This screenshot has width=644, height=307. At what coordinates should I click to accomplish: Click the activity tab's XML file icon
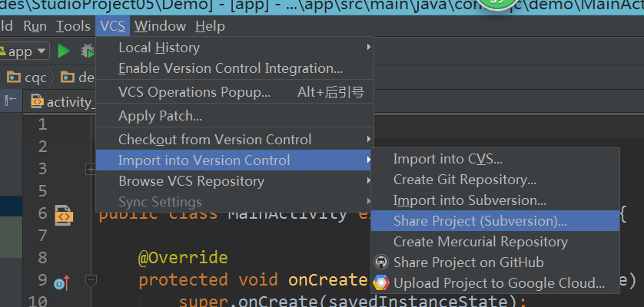pos(37,101)
